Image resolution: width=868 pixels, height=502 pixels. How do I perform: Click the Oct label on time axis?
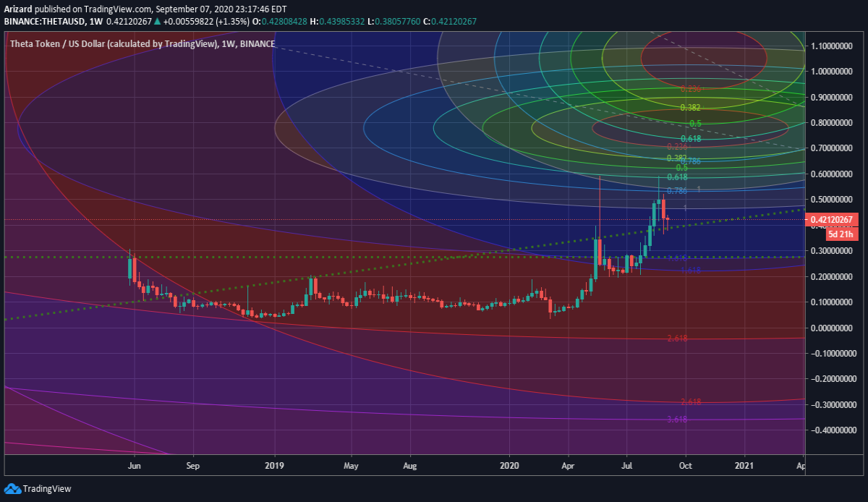coord(686,467)
